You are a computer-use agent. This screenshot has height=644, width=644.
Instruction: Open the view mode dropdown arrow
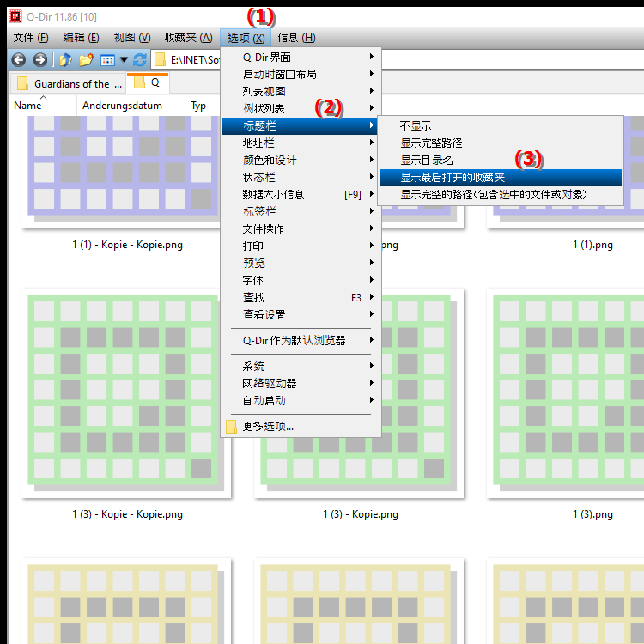tap(124, 60)
